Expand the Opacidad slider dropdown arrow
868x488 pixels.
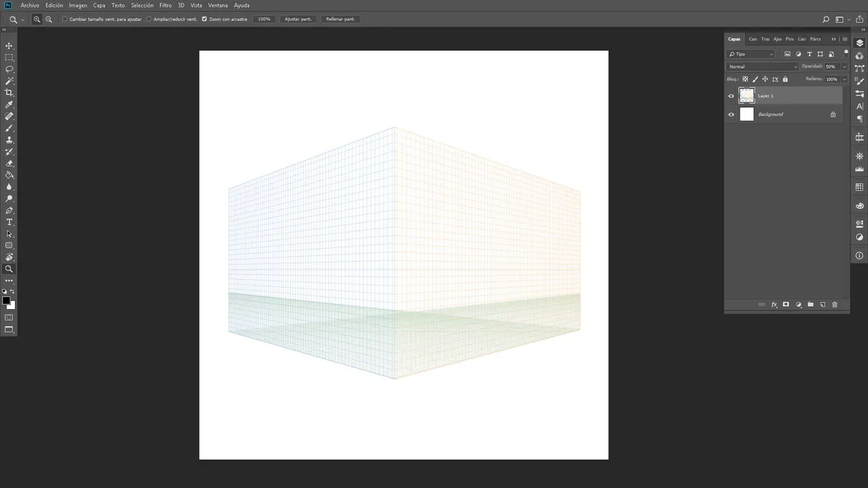point(844,66)
